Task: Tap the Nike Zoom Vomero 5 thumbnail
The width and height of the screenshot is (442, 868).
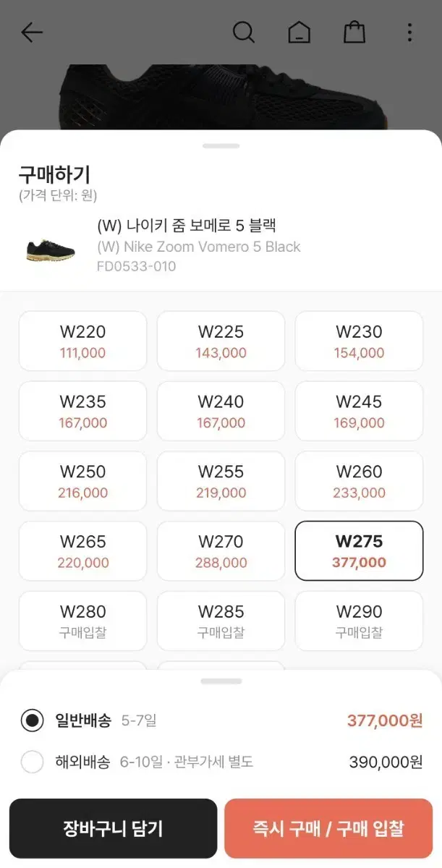Action: (x=50, y=248)
